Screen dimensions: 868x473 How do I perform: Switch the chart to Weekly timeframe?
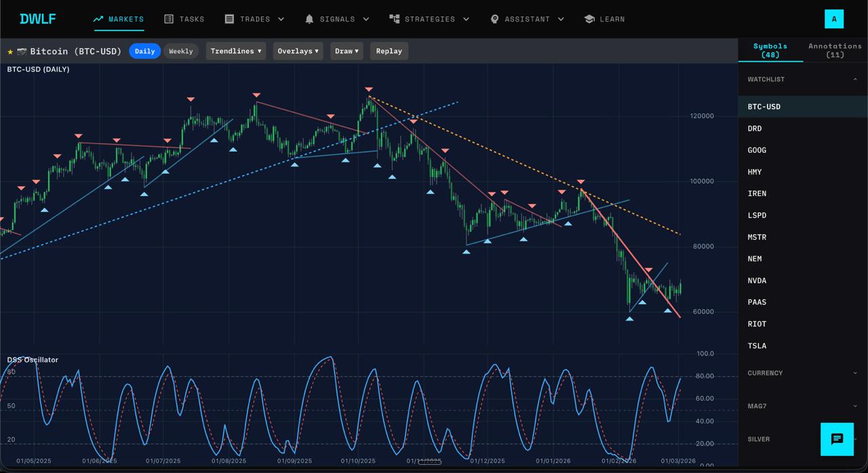coord(180,51)
